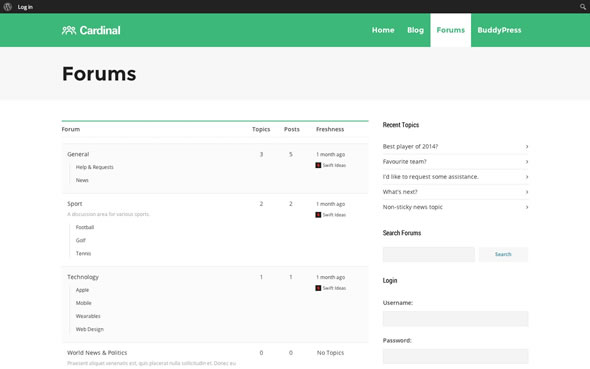
Task: Click the chevron beside Favourite team?
Action: [x=527, y=162]
